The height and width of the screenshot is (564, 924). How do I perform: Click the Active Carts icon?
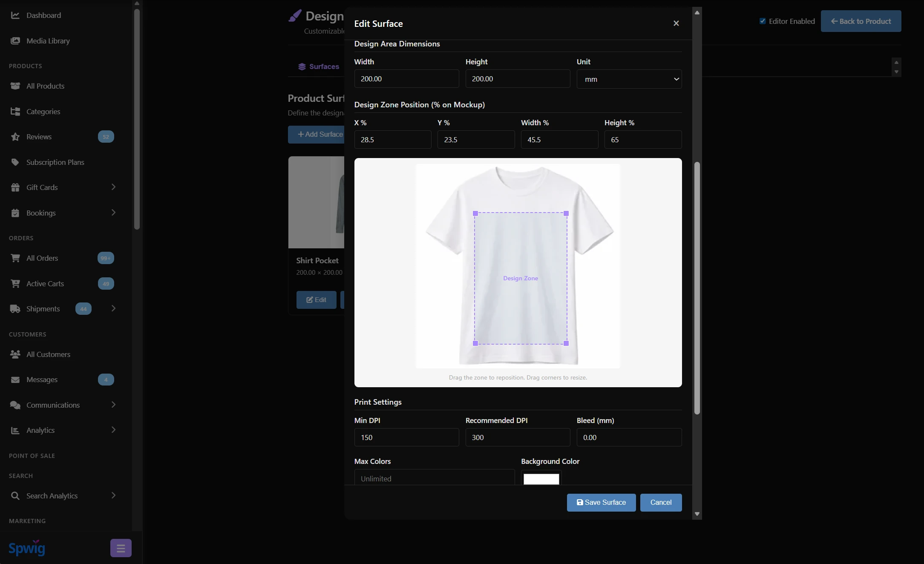click(15, 284)
